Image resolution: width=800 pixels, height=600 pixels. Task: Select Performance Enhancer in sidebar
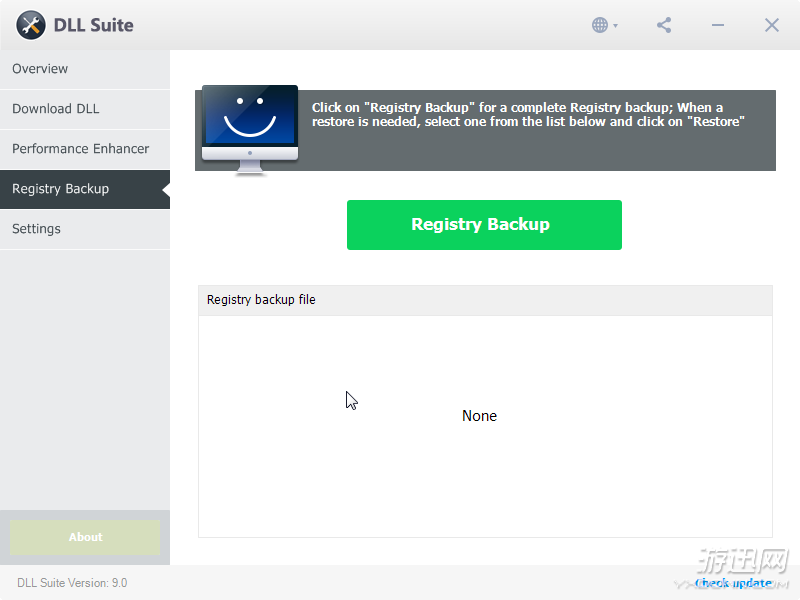[85, 148]
